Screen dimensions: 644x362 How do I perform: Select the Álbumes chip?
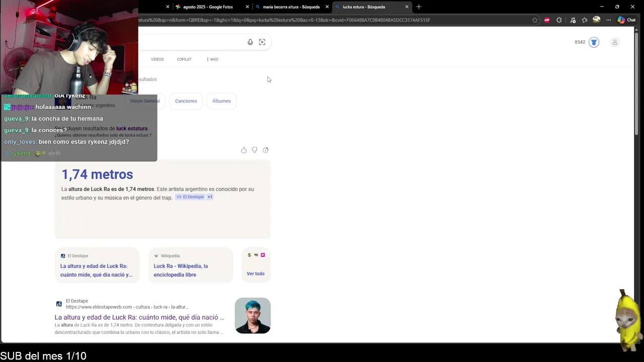(221, 101)
